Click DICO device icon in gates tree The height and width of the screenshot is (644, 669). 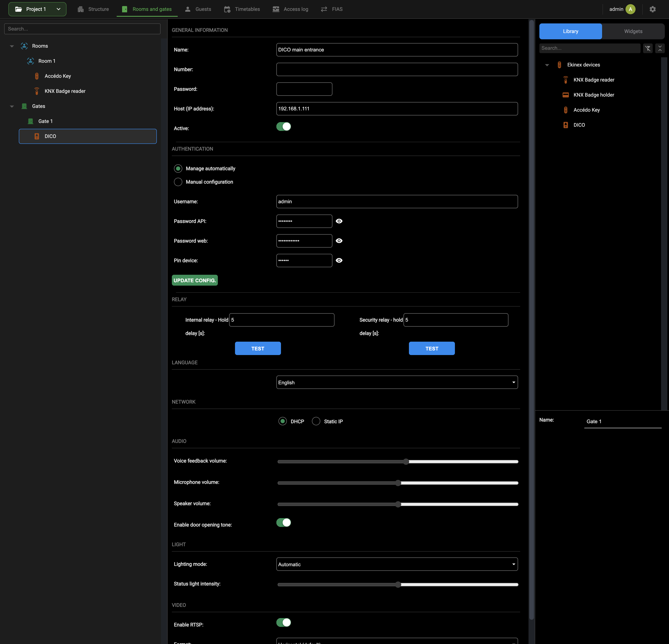click(x=37, y=136)
